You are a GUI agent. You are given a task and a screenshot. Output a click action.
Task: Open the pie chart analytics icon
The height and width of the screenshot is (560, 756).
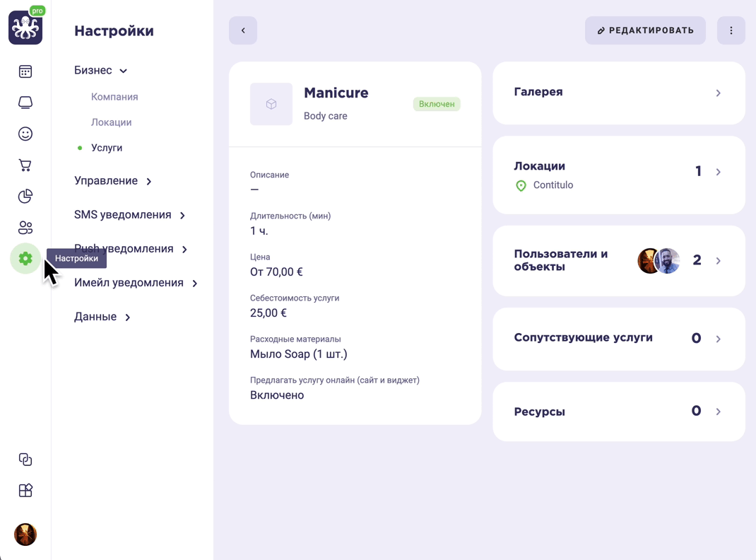click(25, 197)
